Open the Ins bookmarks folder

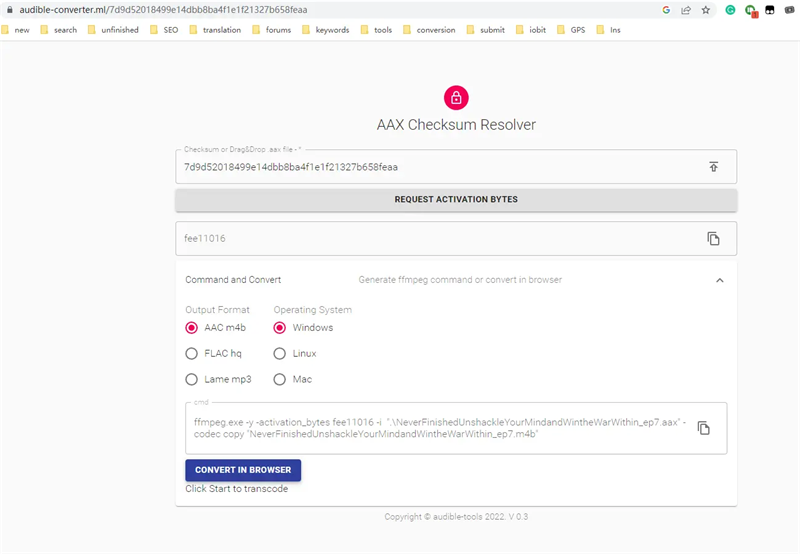609,30
